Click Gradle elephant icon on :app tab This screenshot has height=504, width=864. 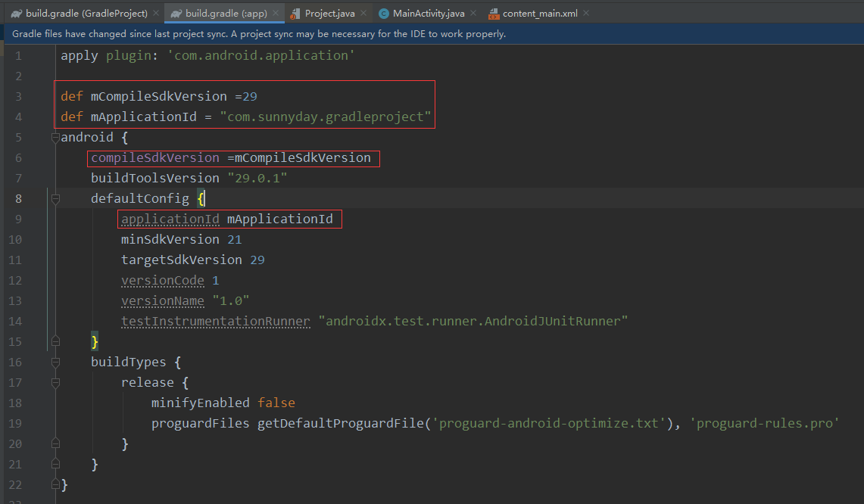click(176, 13)
